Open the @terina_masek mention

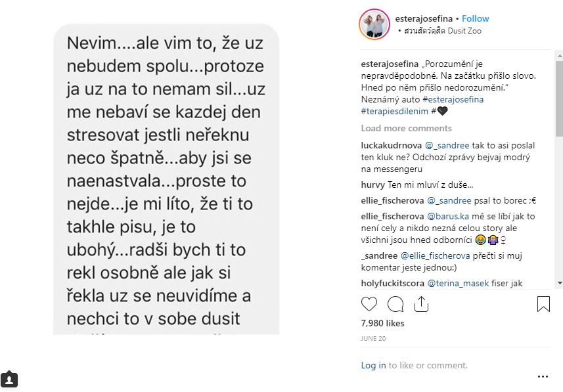coord(457,283)
